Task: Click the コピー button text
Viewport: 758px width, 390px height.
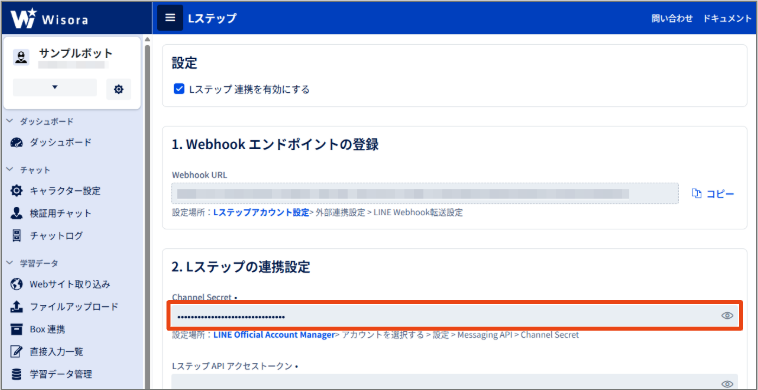Action: point(720,194)
